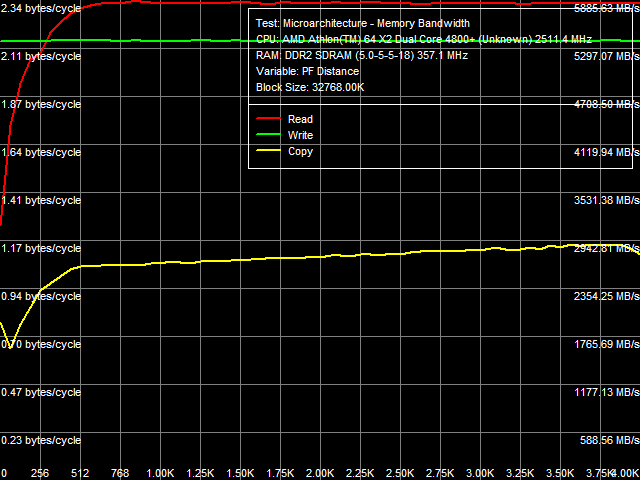Click the yellow Copy legend line
This screenshot has width=640, height=480.
(269, 151)
